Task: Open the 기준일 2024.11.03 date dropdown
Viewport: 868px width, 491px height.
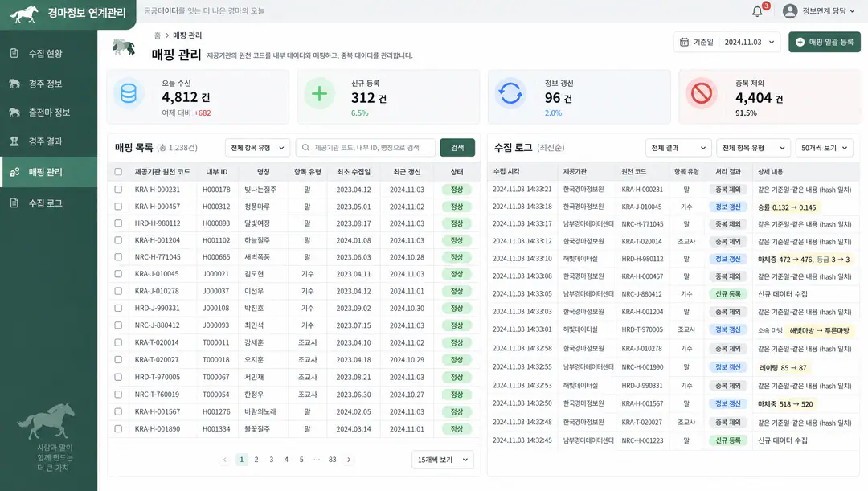Action: [727, 42]
